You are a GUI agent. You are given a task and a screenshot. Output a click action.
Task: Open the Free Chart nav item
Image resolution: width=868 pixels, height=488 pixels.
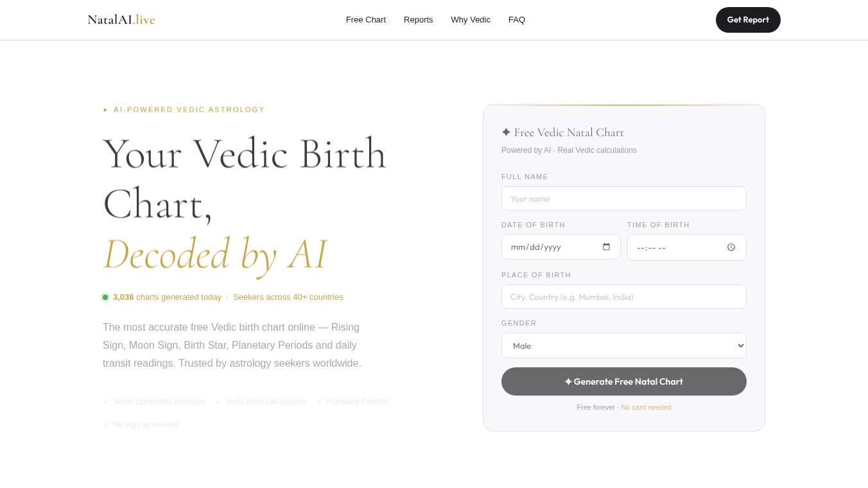coord(366,20)
